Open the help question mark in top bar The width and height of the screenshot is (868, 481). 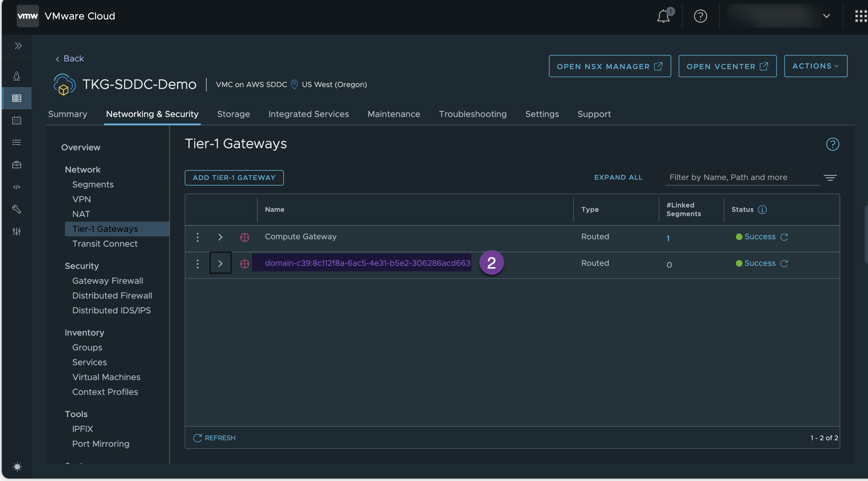click(700, 16)
